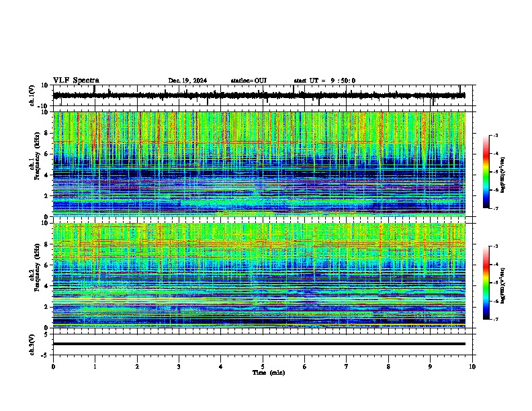Click the "6" kHz tick on ch.2 spectrogram
Image resolution: width=532 pixels, height=411 pixels.
[x=47, y=265]
